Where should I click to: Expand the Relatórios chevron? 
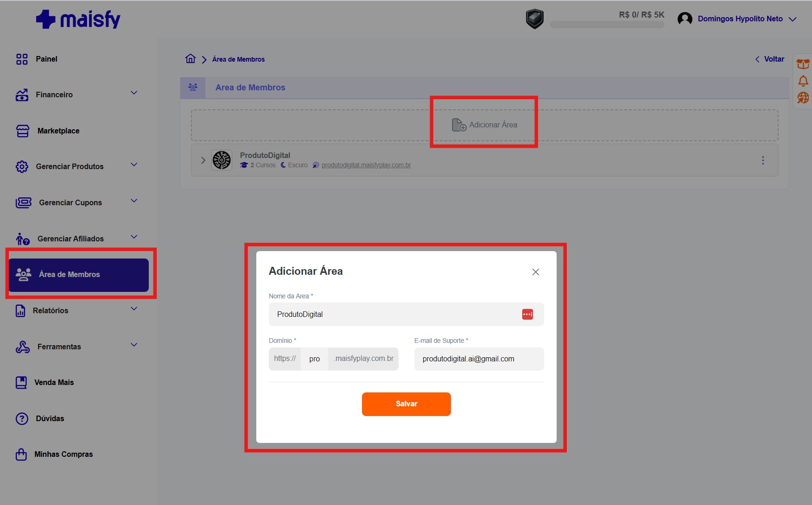coord(134,309)
